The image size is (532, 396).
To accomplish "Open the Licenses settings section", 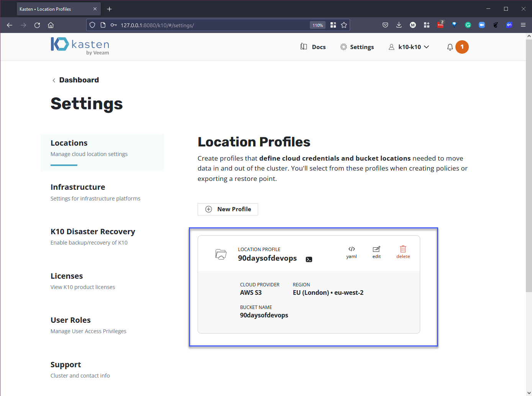I will click(67, 276).
